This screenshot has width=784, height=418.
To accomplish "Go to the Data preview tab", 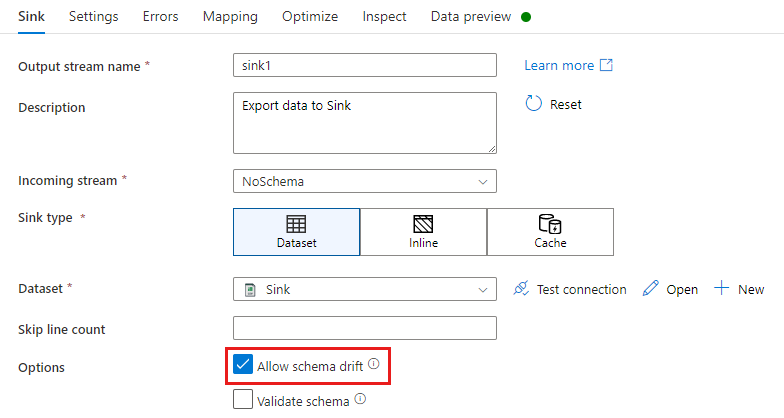I will (x=471, y=16).
